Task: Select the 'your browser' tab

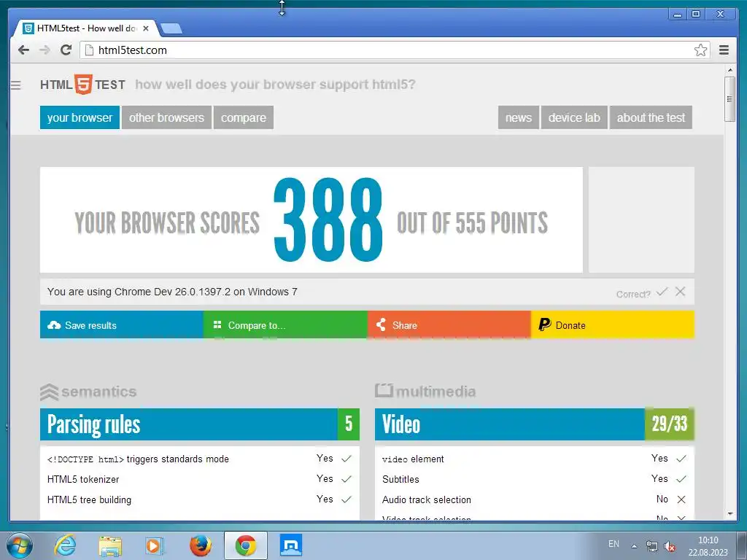Action: point(80,117)
